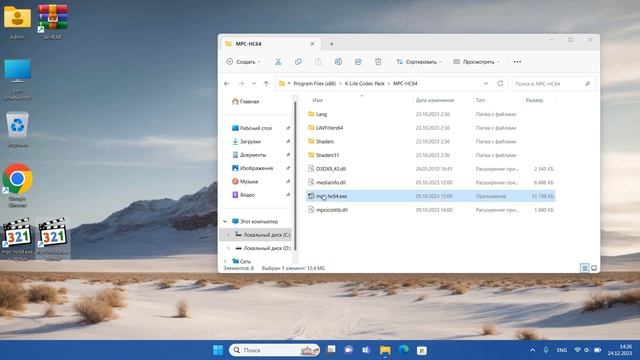
Task: Launch Google Chrome from desktop
Action: tap(17, 185)
